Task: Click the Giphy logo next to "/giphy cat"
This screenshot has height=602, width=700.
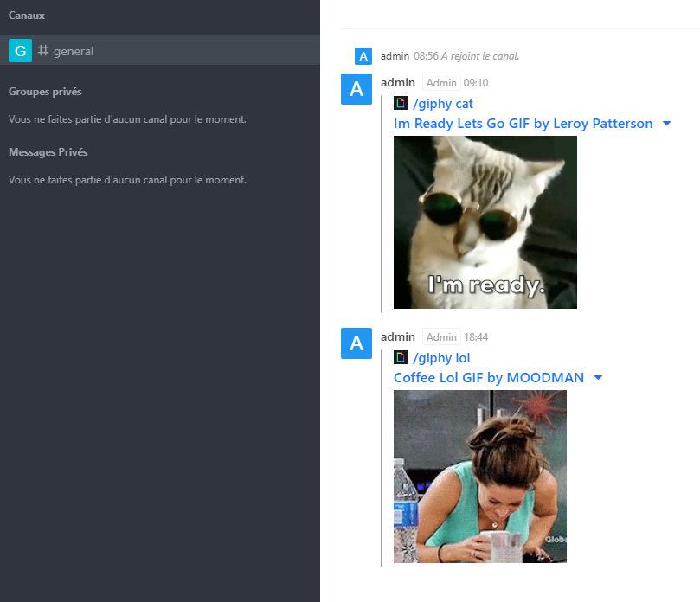Action: pos(400,103)
